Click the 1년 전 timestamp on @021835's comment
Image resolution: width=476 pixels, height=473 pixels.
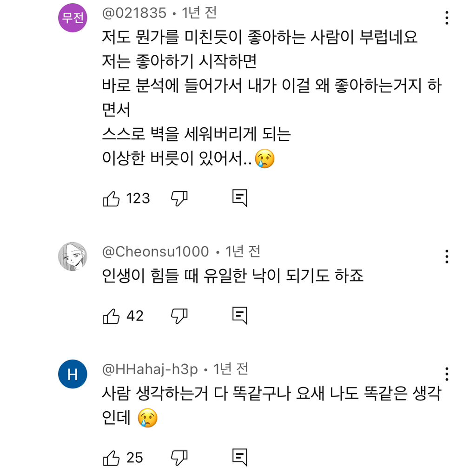(199, 14)
